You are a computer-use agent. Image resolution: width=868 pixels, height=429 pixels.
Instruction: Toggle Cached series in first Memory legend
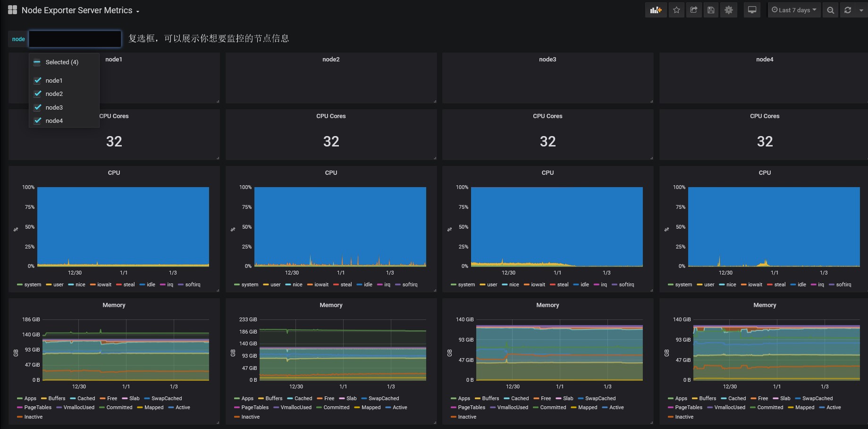point(86,398)
